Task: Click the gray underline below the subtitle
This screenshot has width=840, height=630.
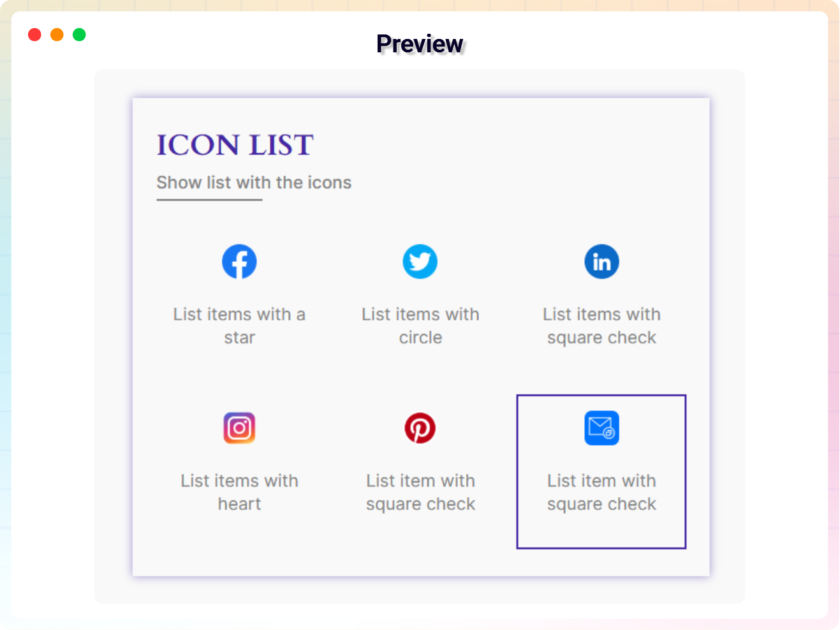Action: click(209, 200)
